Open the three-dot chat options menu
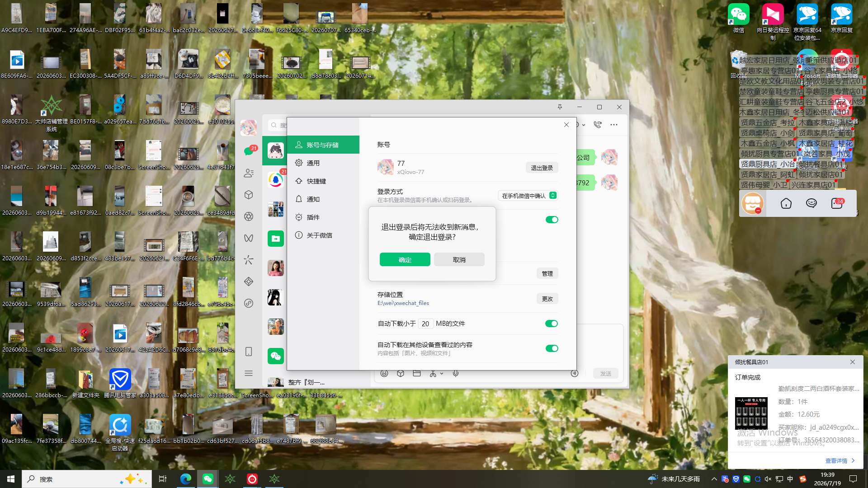This screenshot has width=868, height=488. tap(614, 125)
